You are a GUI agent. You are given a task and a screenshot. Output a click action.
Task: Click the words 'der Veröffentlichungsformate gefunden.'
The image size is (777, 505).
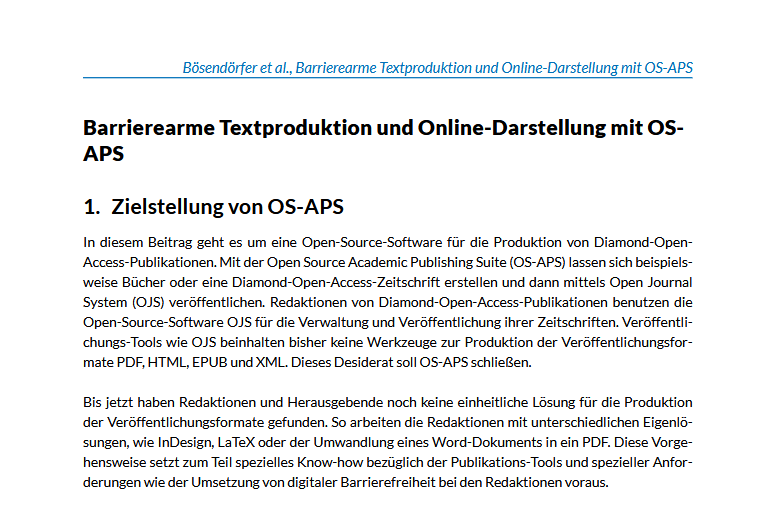(205, 422)
